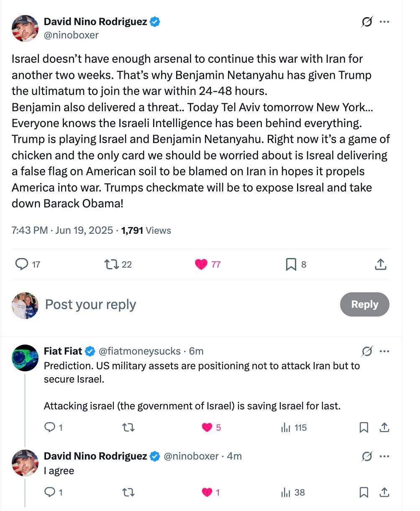Open Grok icon on main post
420x511 pixels.
[366, 23]
